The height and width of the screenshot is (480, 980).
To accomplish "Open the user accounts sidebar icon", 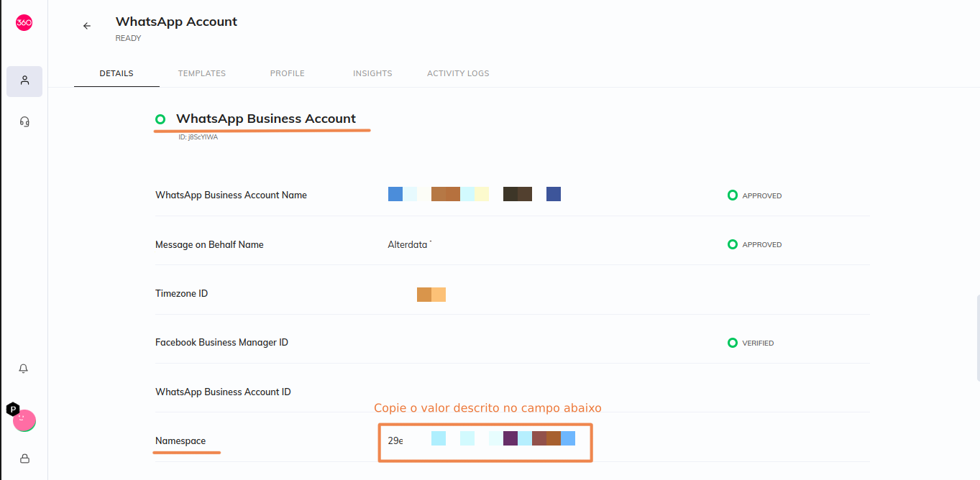I will (x=24, y=81).
